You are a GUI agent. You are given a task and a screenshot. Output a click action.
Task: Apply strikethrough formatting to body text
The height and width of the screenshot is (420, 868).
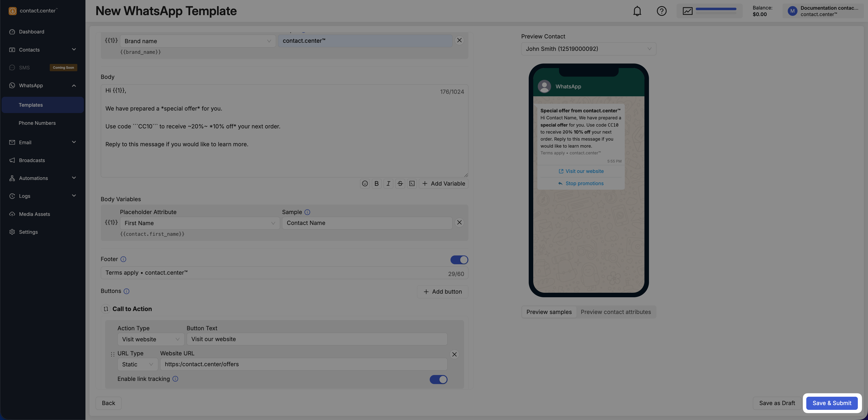coord(400,184)
